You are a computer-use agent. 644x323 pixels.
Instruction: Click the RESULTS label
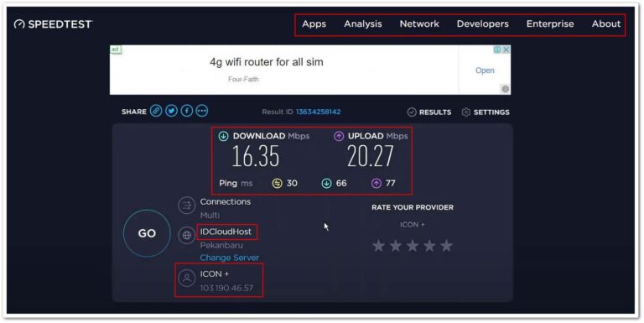pyautogui.click(x=435, y=112)
